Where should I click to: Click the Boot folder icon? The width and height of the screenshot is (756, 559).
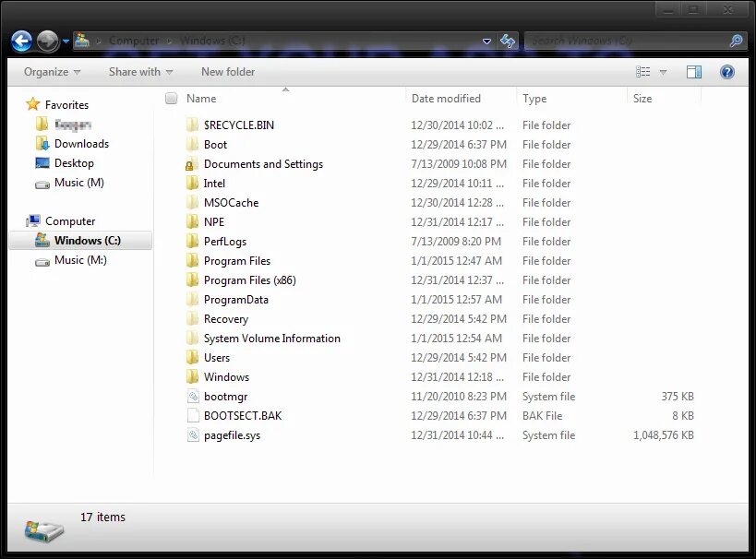coord(192,144)
